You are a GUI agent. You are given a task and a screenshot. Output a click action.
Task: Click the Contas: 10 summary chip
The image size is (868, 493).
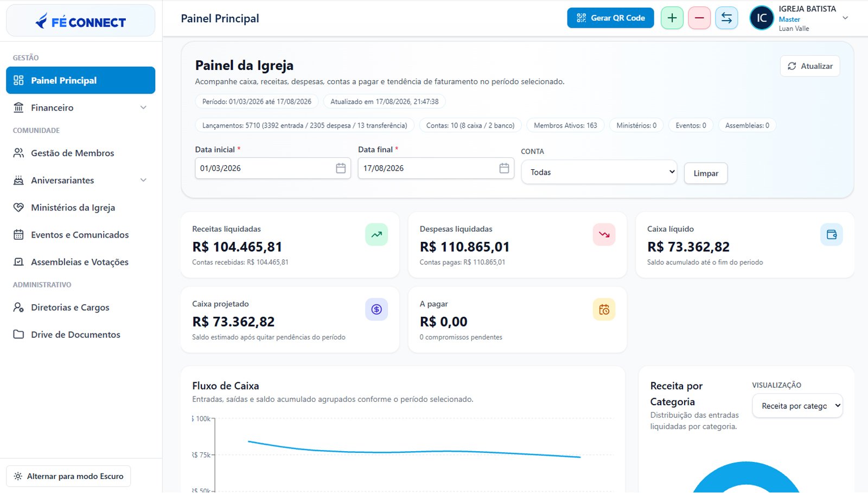point(470,125)
